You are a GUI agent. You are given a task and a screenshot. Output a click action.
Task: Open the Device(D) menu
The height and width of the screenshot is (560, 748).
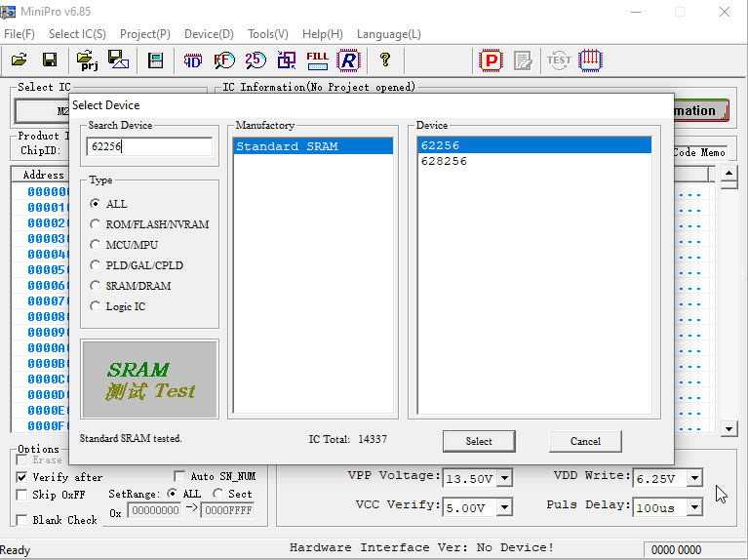209,34
